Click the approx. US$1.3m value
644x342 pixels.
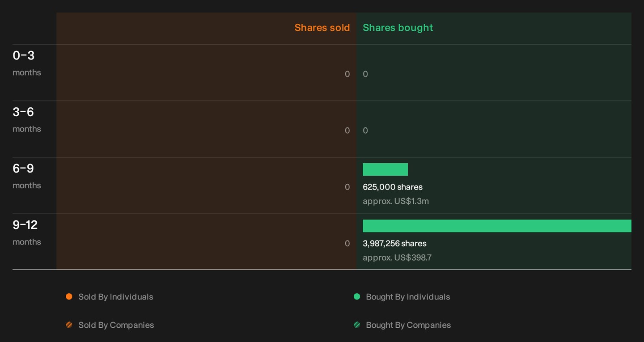pos(396,201)
